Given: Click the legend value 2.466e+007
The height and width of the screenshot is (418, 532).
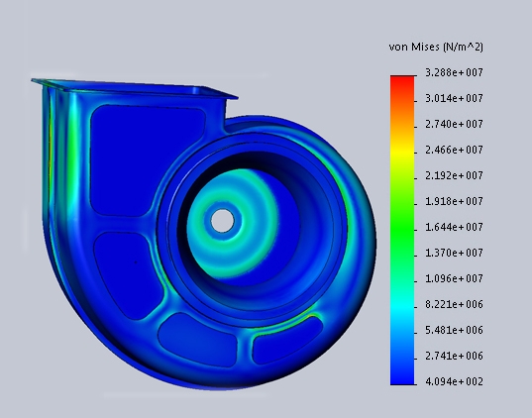Looking at the screenshot, I should tap(454, 150).
